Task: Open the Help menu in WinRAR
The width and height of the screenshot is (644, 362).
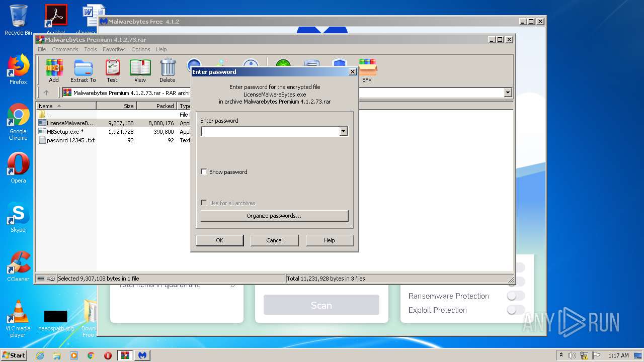Action: point(161,49)
